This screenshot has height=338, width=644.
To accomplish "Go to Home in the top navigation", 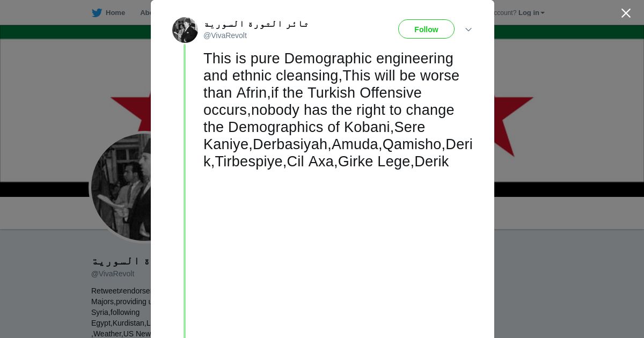I will 115,13.
